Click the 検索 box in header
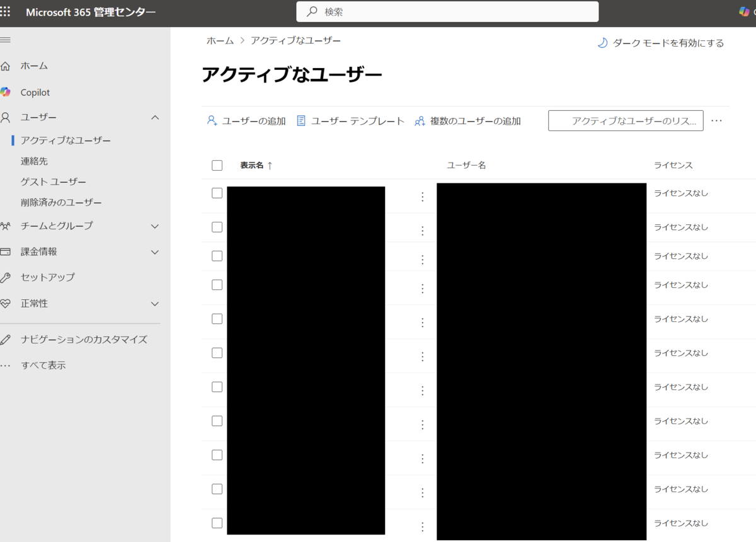Viewport: 756px width, 542px height. 447,12
